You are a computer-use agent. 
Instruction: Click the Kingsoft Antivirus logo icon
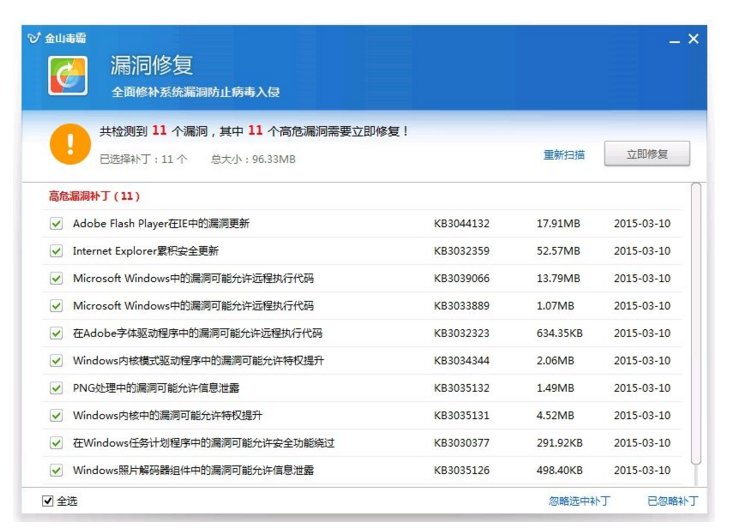(34, 38)
